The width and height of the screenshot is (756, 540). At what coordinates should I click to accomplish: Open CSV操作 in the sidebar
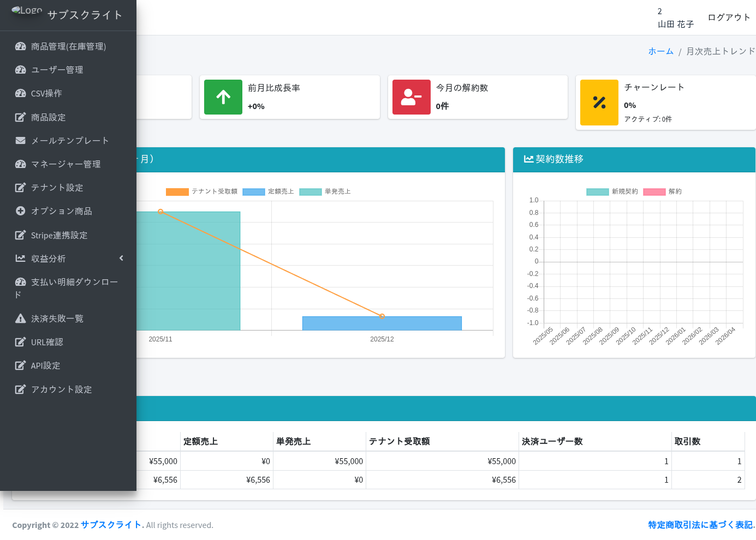tap(46, 93)
